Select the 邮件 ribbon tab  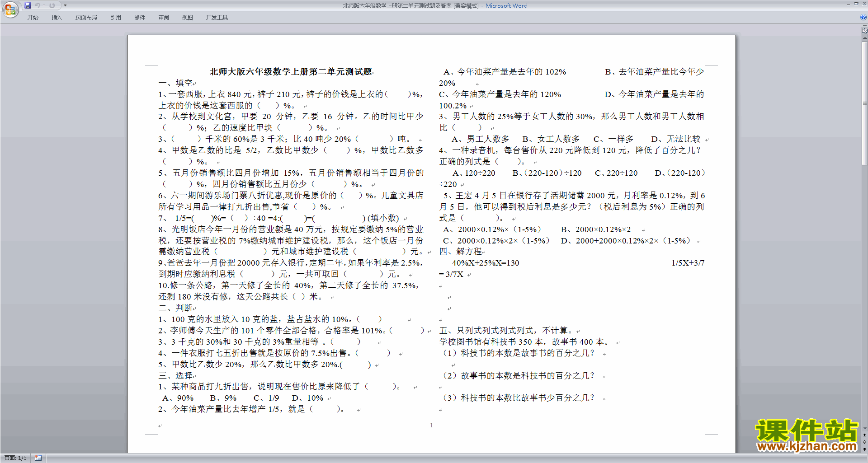tap(140, 18)
